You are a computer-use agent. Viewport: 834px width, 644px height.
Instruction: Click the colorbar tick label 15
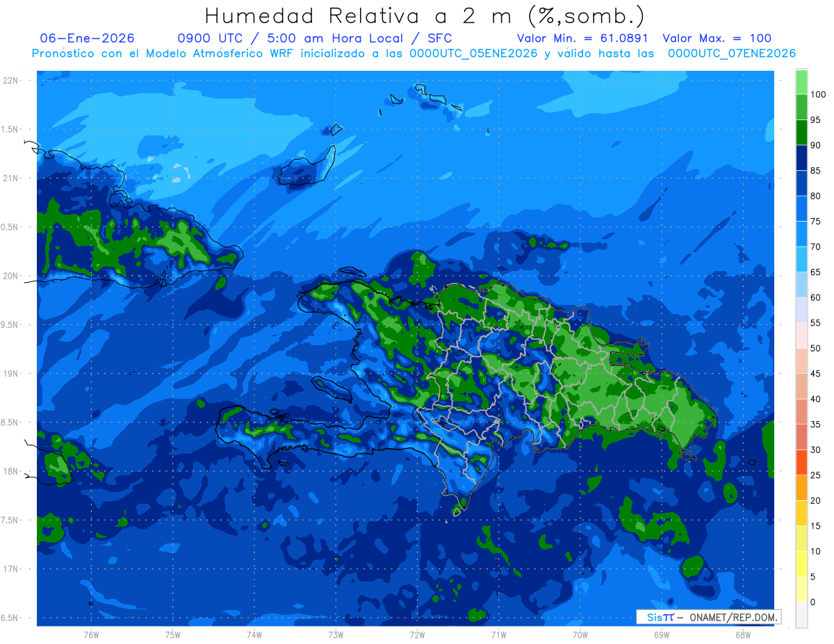click(816, 526)
